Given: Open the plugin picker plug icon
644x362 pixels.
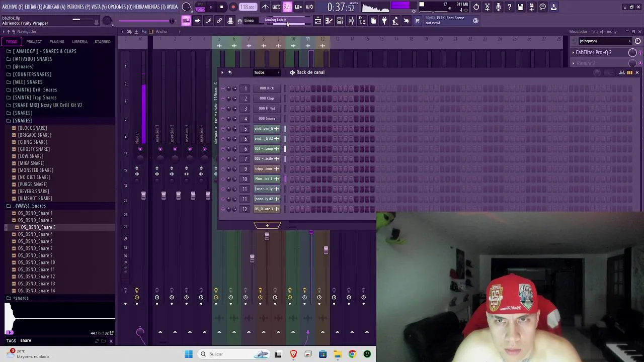Looking at the screenshot, I should coord(385,21).
